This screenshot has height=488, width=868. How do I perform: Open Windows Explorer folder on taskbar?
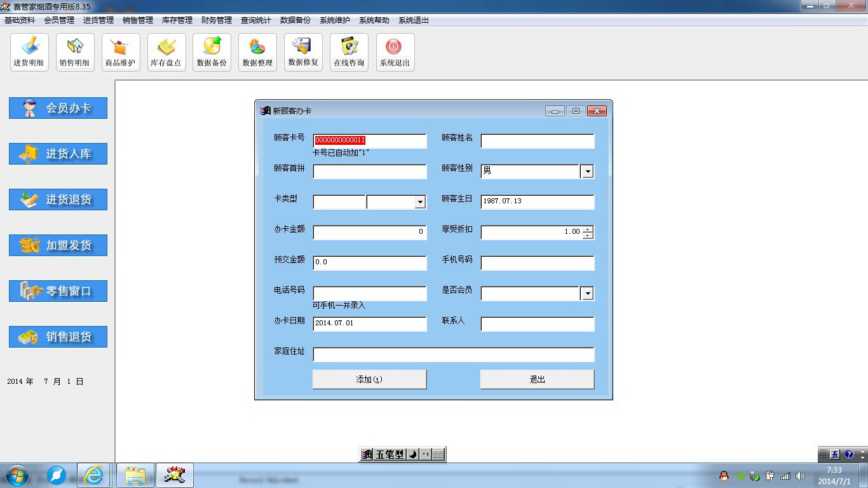click(x=135, y=475)
